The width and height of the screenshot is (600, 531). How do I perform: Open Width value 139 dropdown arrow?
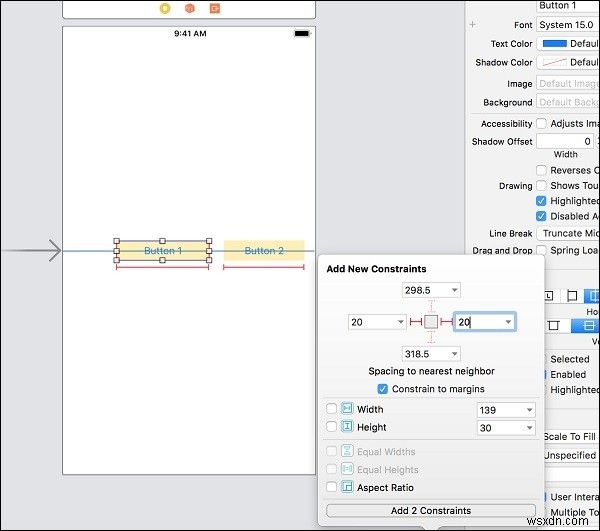(530, 410)
